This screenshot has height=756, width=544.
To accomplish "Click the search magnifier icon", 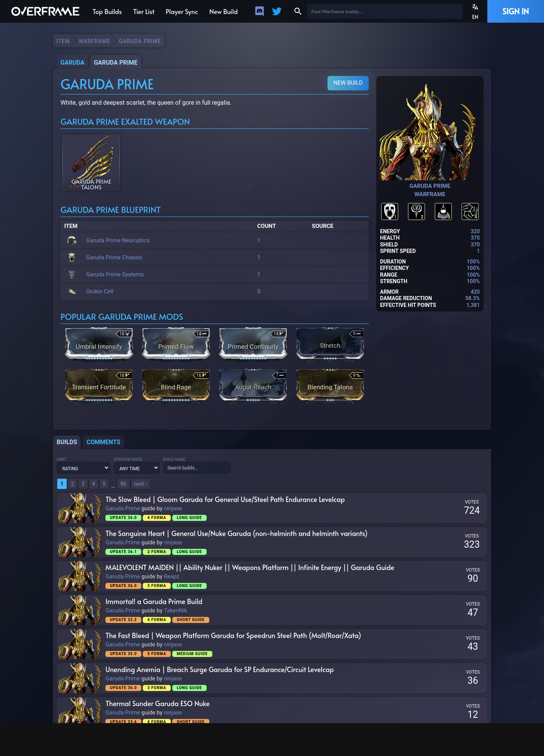I will pyautogui.click(x=298, y=11).
